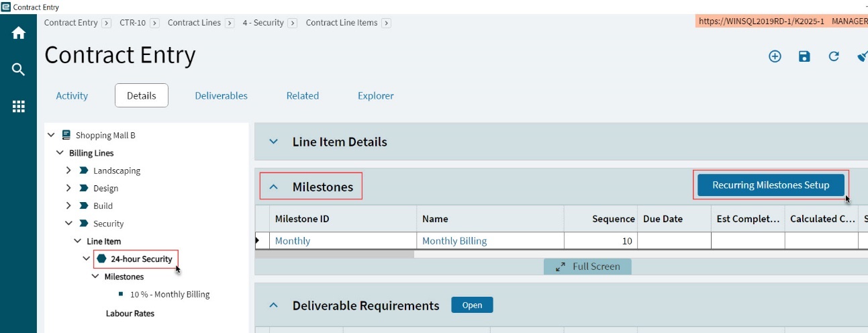Click the Contract Line Items breadcrumb
This screenshot has height=333, width=868.
pos(342,22)
